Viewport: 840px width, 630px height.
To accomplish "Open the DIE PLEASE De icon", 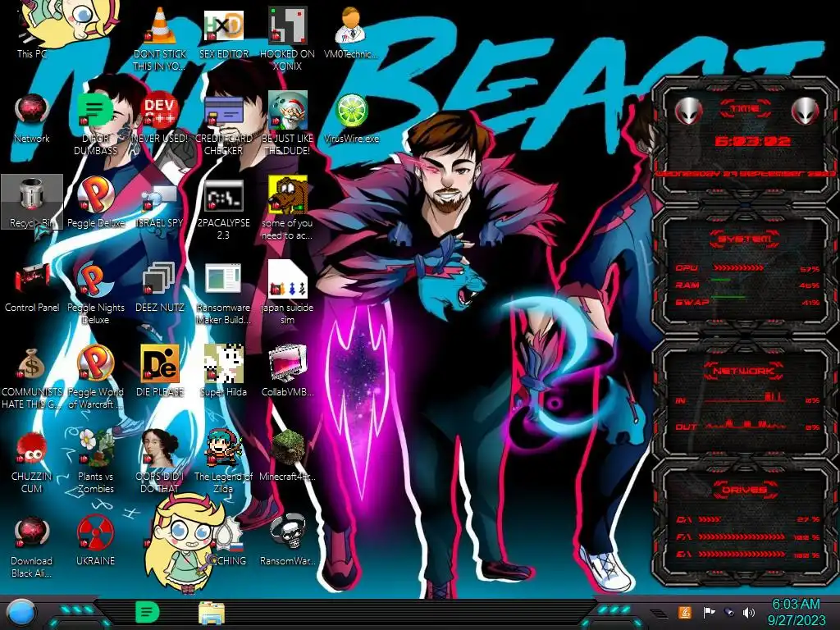I will tap(159, 364).
